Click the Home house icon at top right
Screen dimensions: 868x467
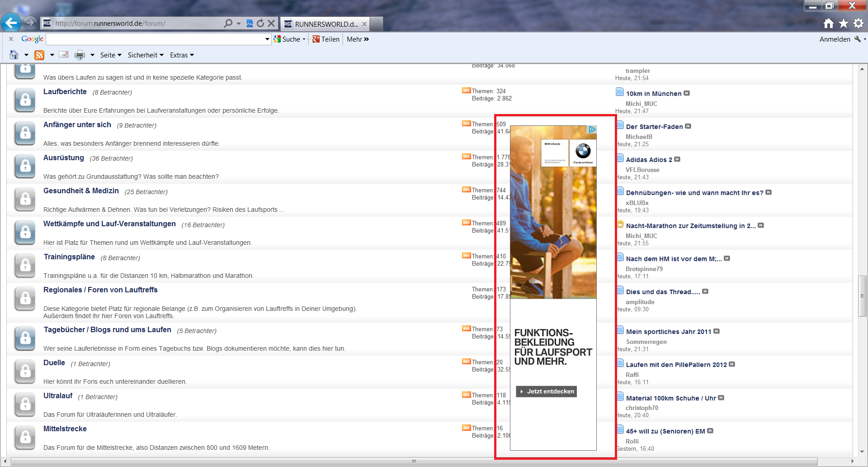click(828, 23)
